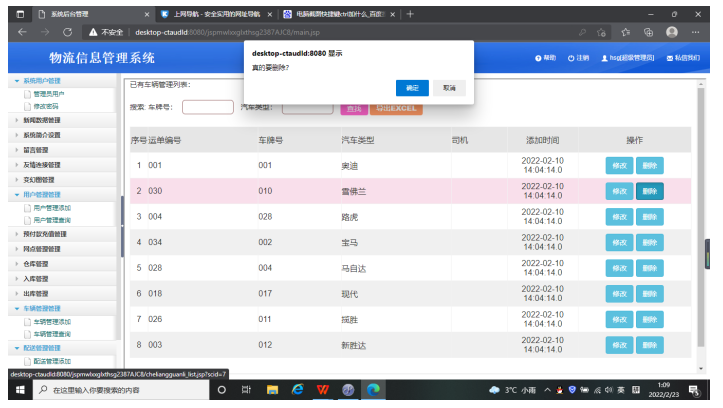The image size is (723, 408).
Task: Click 删除 for row 5 马自达
Action: point(650,268)
